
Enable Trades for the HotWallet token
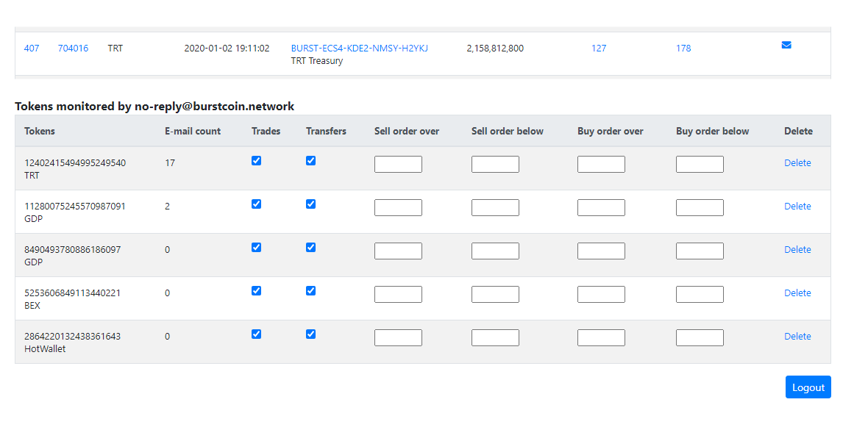click(256, 334)
